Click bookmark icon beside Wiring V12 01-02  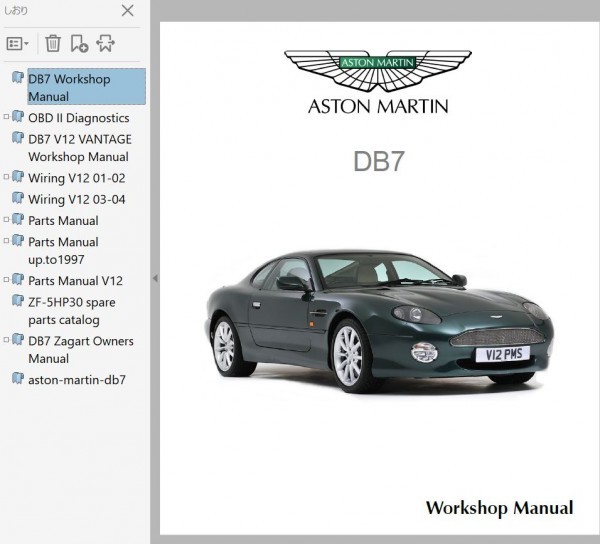click(x=18, y=176)
